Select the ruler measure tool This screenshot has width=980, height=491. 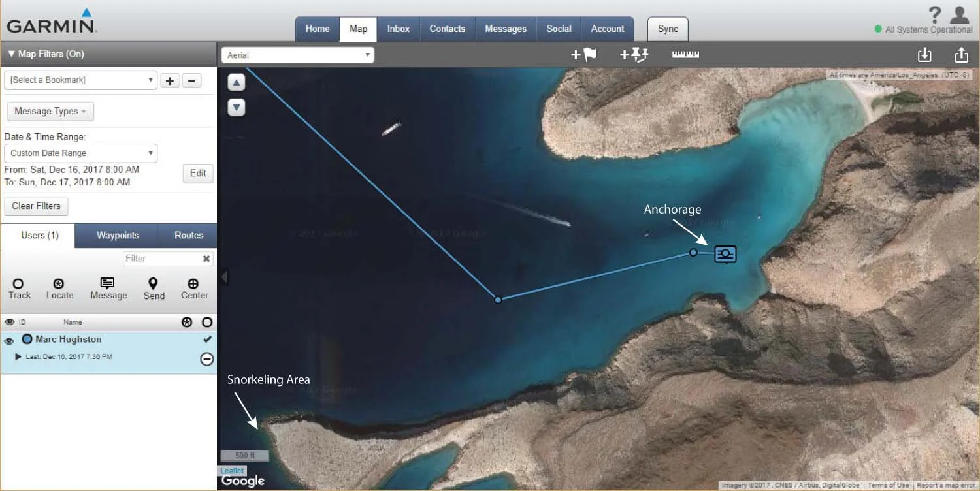685,54
